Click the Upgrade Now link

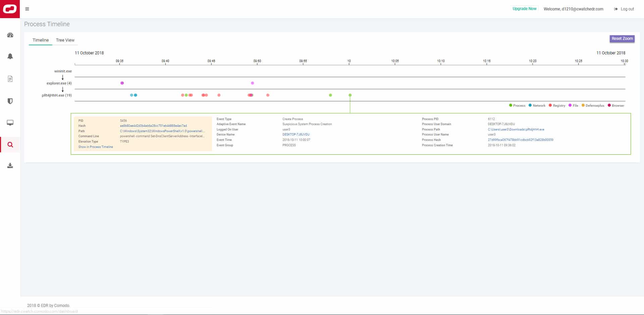coord(524,9)
